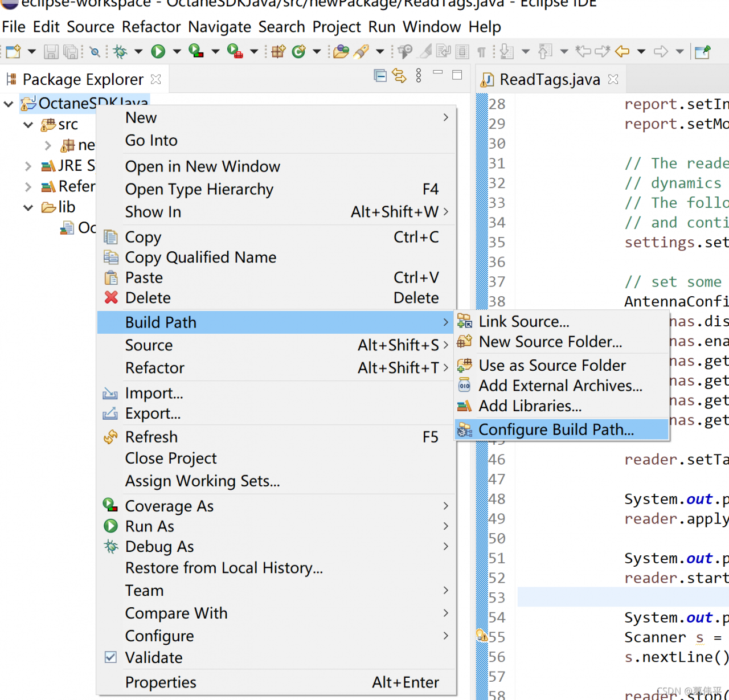The height and width of the screenshot is (700, 729).
Task: Select Configure Build Path in submenu
Action: [x=556, y=429]
